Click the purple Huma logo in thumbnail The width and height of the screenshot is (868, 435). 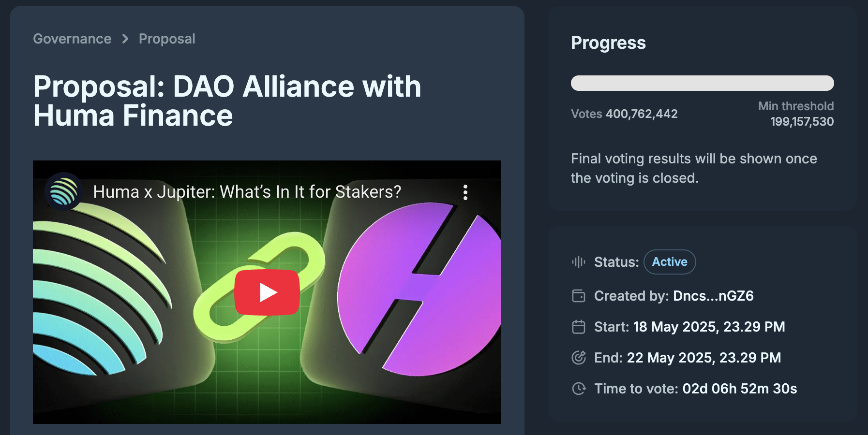pyautogui.click(x=419, y=290)
